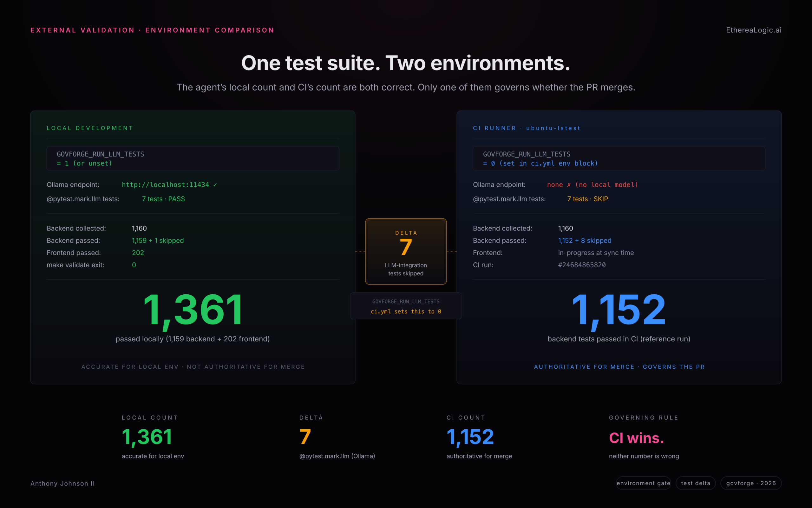Click the headline 'One test suite. Two environments.'
Viewport: 812px width, 508px height.
(x=406, y=63)
